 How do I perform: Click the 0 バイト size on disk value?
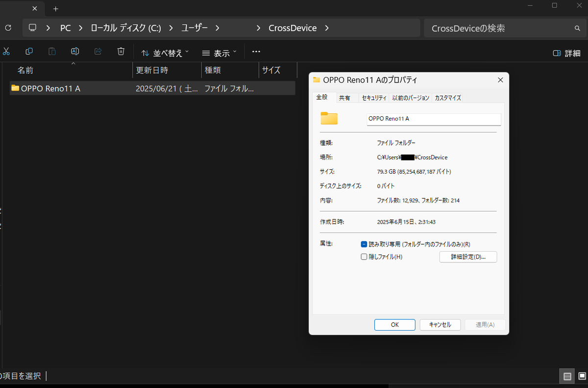(386, 186)
